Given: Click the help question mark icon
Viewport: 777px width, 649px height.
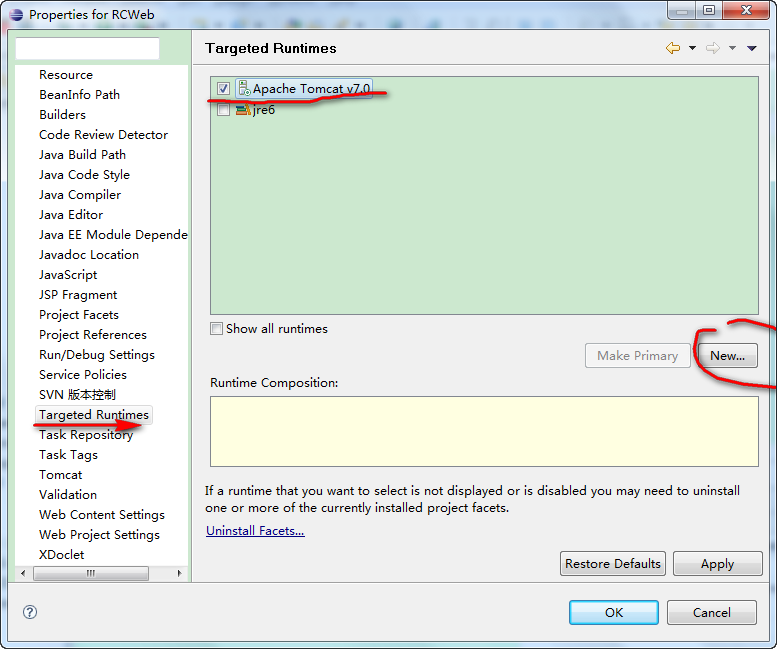Looking at the screenshot, I should (30, 612).
